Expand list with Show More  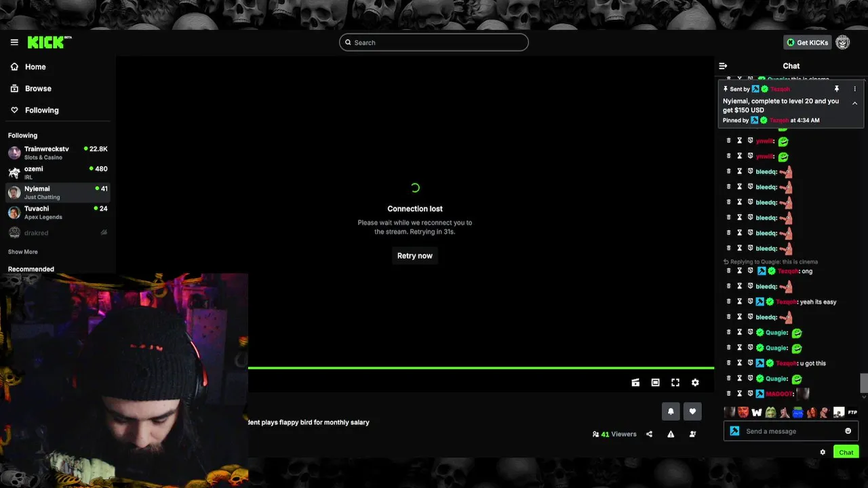(x=23, y=252)
